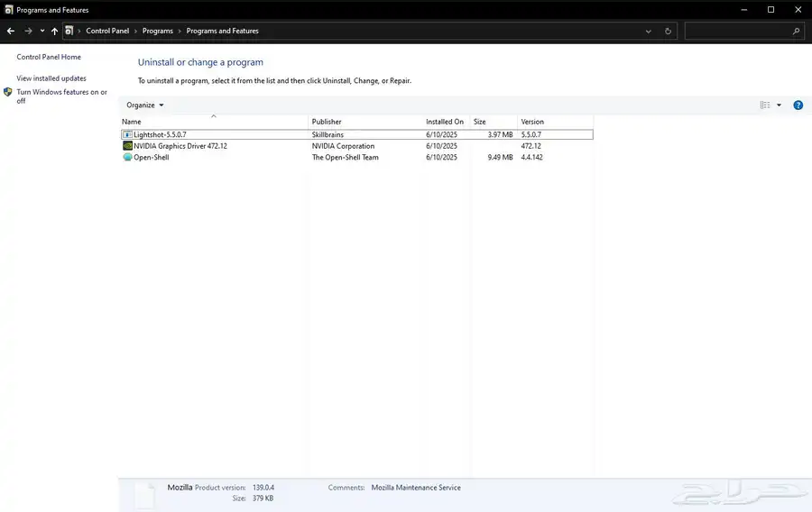Maximize the Programs and Features window
812x512 pixels.
pyautogui.click(x=771, y=10)
